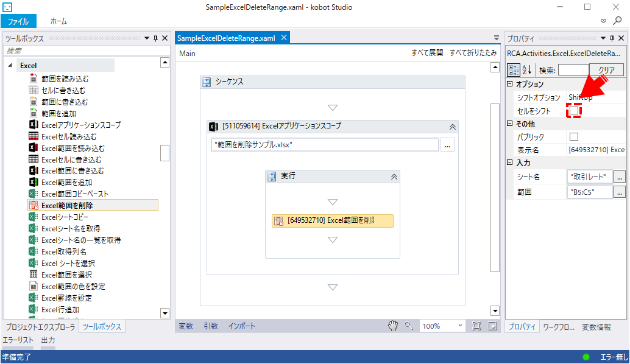Image resolution: width=630 pixels, height=364 pixels.
Task: Check the パブリック checkbox
Action: 574,137
